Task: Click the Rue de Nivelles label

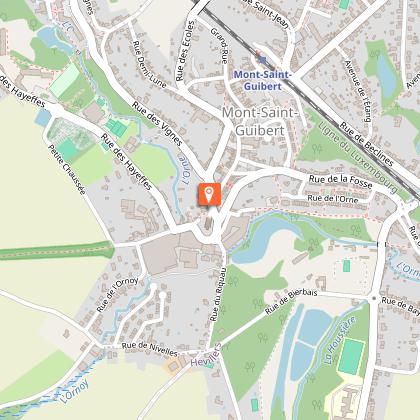Action: click(x=150, y=349)
